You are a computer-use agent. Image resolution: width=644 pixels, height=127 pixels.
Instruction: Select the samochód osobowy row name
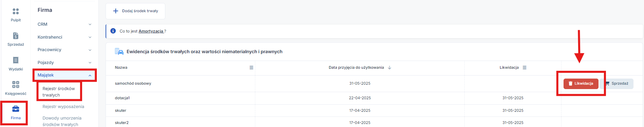point(133,84)
